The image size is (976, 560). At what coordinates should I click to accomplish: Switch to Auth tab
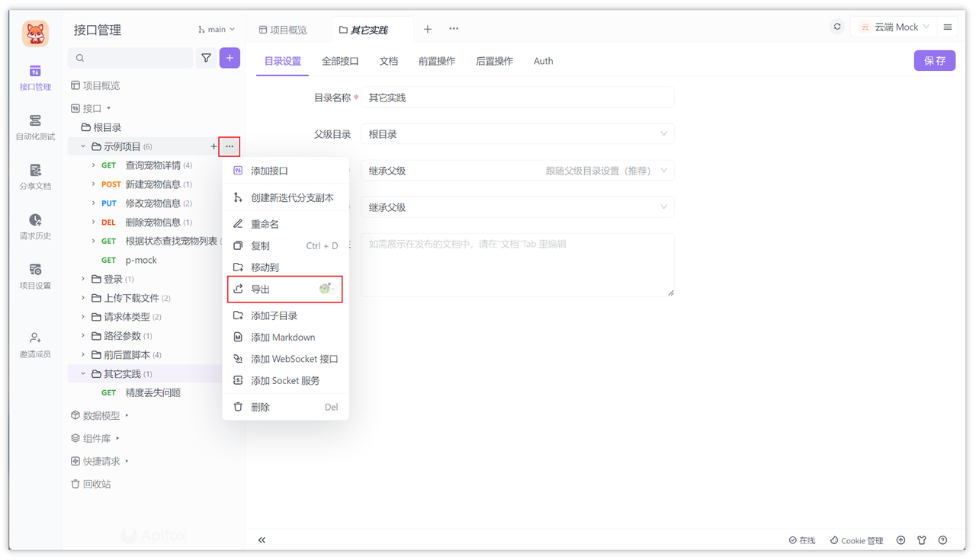pyautogui.click(x=544, y=61)
